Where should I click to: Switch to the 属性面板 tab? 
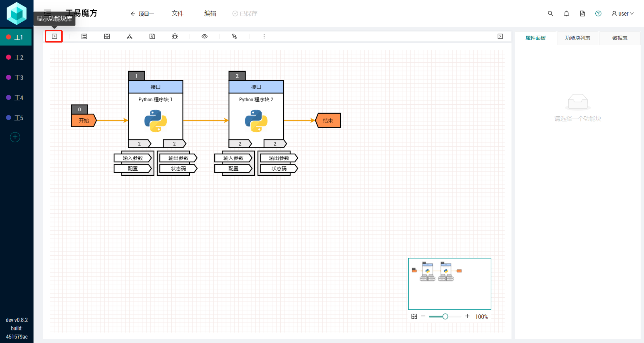tap(536, 38)
